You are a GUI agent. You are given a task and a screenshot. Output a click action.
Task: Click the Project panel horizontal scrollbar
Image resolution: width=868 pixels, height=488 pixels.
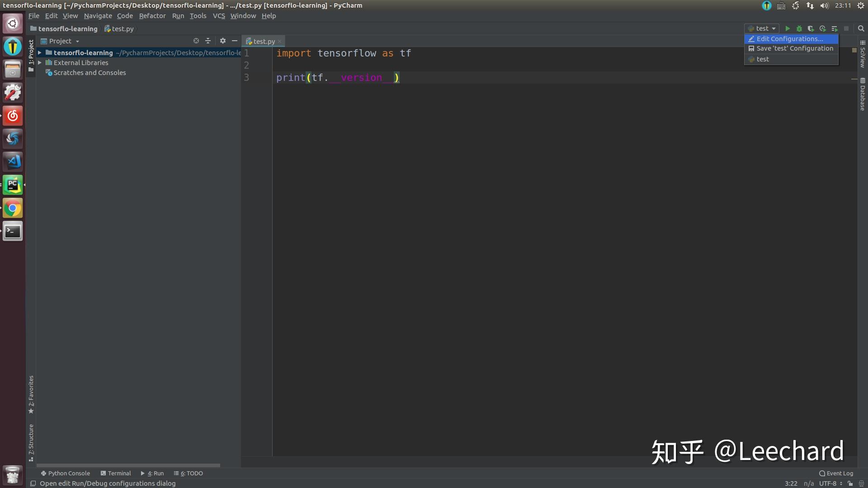[128, 465]
